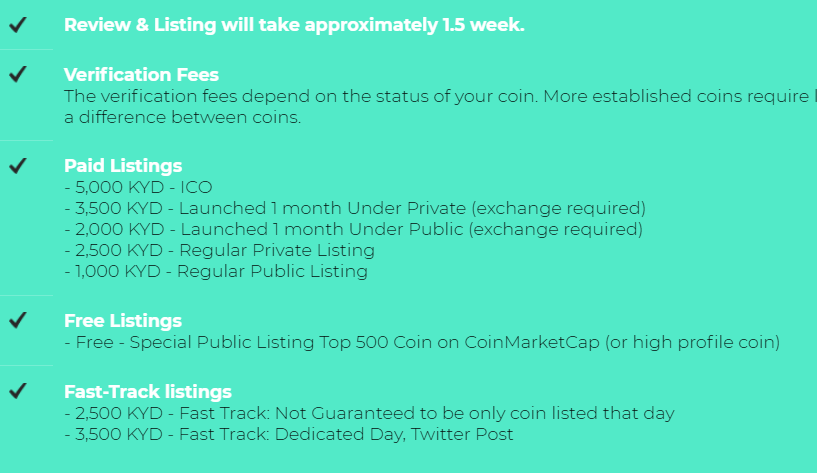The height and width of the screenshot is (473, 817).
Task: Click the Fast Track Not Guaranteed line
Action: (x=369, y=413)
